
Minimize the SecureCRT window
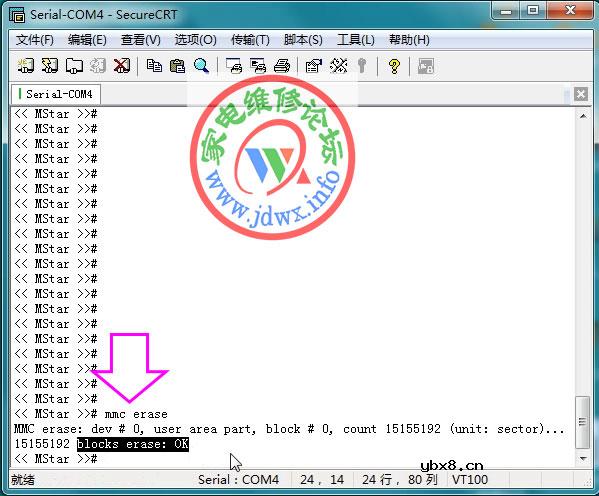[506, 11]
